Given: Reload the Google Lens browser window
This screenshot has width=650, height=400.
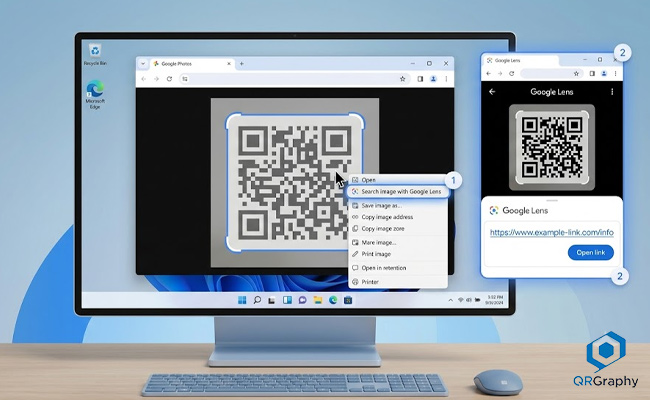Looking at the screenshot, I should [x=512, y=74].
